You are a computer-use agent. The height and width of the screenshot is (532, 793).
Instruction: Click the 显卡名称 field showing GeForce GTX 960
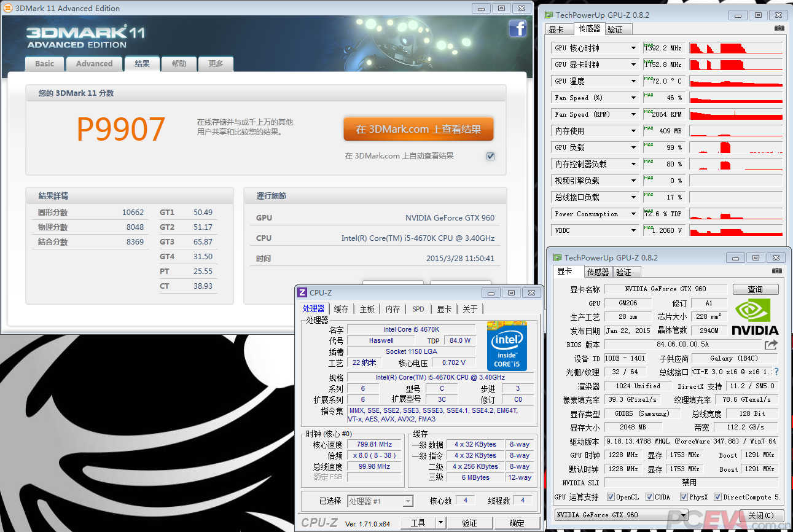666,289
